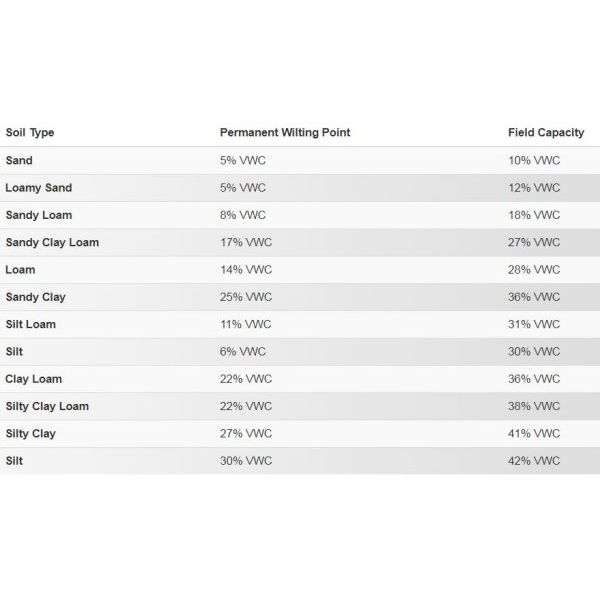
Task: Select the Sand row label
Action: tap(19, 160)
